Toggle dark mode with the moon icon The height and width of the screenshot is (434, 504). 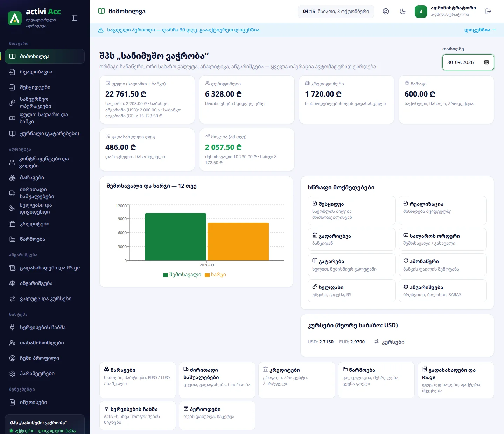[402, 11]
